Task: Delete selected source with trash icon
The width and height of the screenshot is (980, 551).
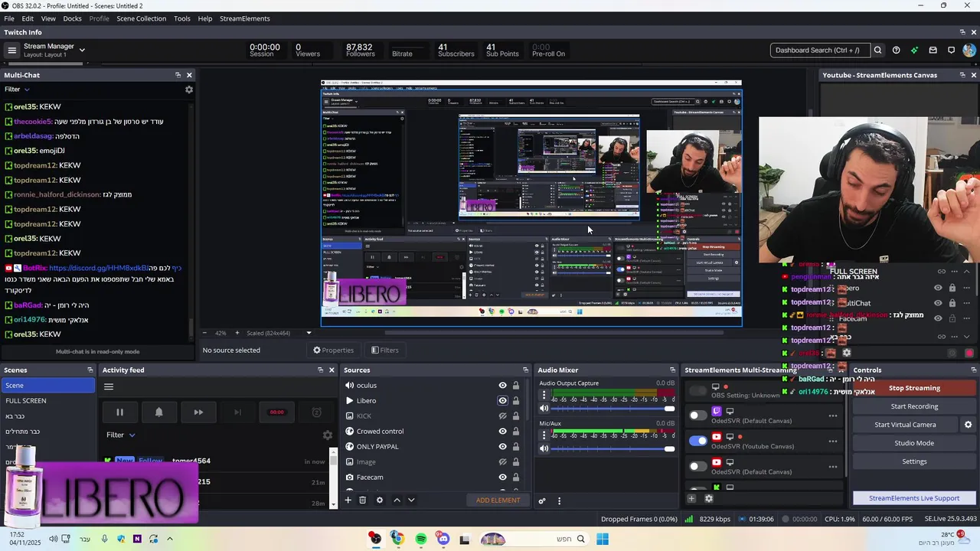Action: pos(363,500)
